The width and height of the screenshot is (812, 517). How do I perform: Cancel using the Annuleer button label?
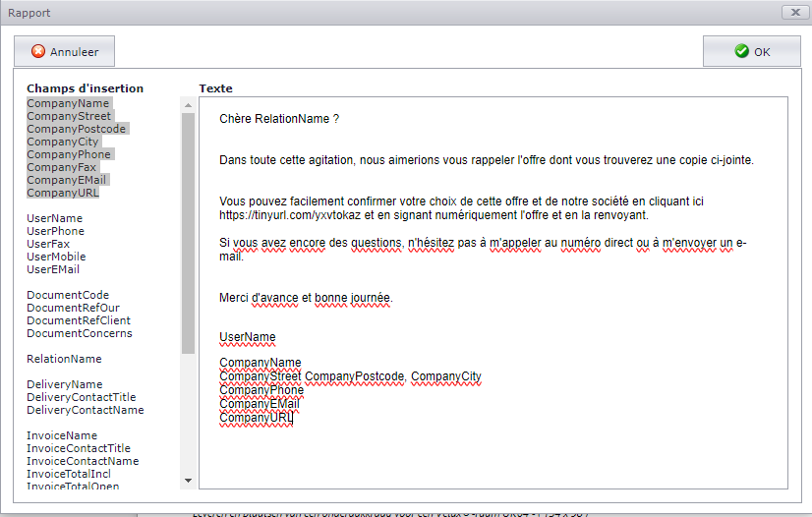[x=74, y=52]
